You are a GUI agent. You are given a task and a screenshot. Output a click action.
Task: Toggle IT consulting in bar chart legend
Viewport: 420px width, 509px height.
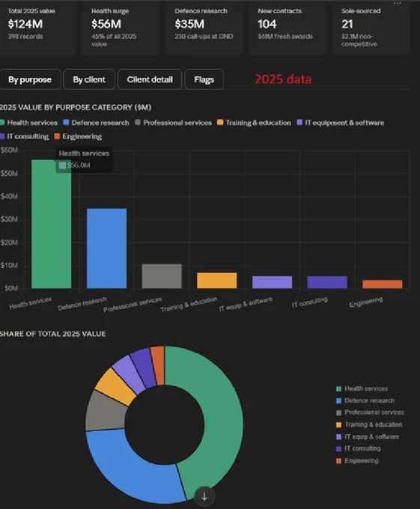tap(24, 136)
